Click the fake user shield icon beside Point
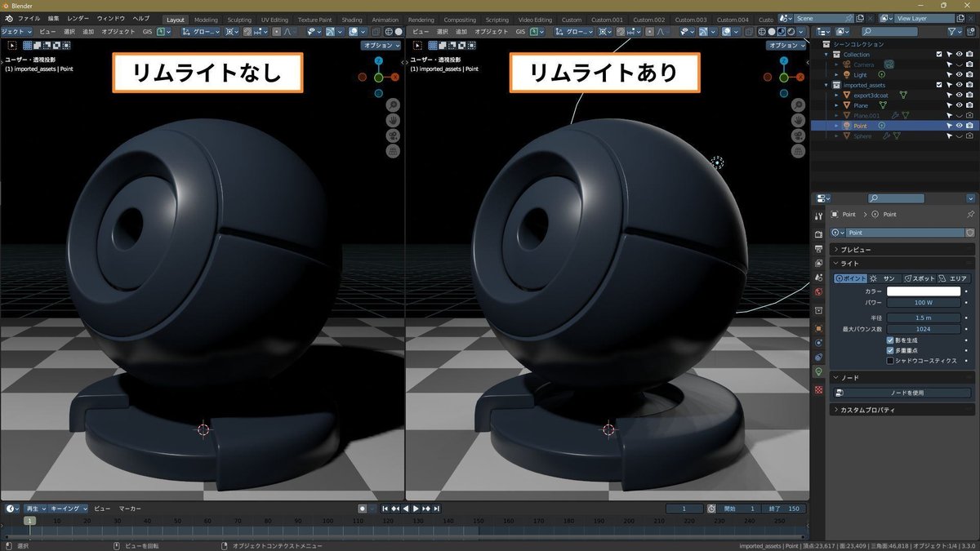The height and width of the screenshot is (551, 980). click(970, 233)
